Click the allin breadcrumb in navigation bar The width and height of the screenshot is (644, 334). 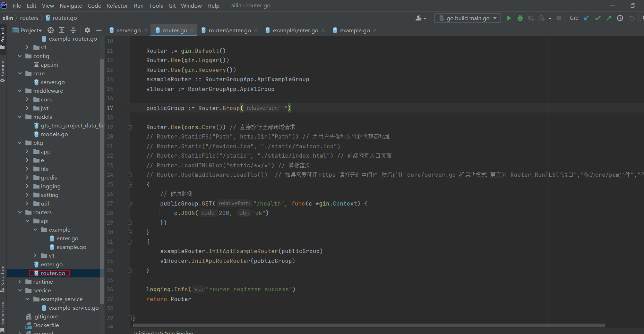click(x=8, y=18)
